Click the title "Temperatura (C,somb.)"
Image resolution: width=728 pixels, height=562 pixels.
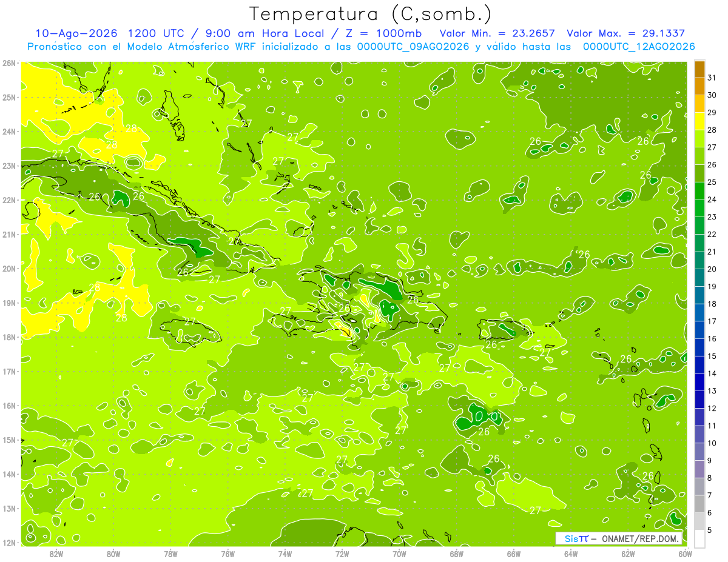click(371, 13)
